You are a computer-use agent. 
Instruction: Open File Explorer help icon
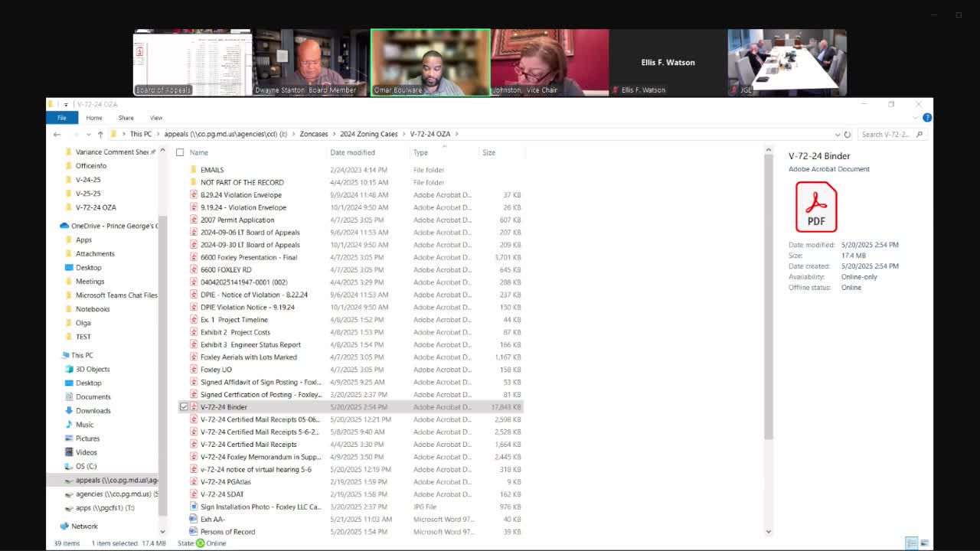(x=926, y=118)
